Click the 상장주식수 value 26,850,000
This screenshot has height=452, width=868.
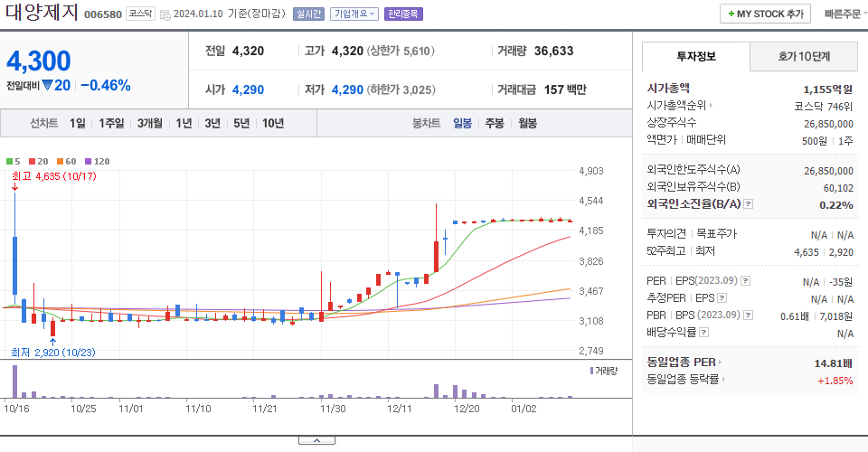pyautogui.click(x=828, y=124)
